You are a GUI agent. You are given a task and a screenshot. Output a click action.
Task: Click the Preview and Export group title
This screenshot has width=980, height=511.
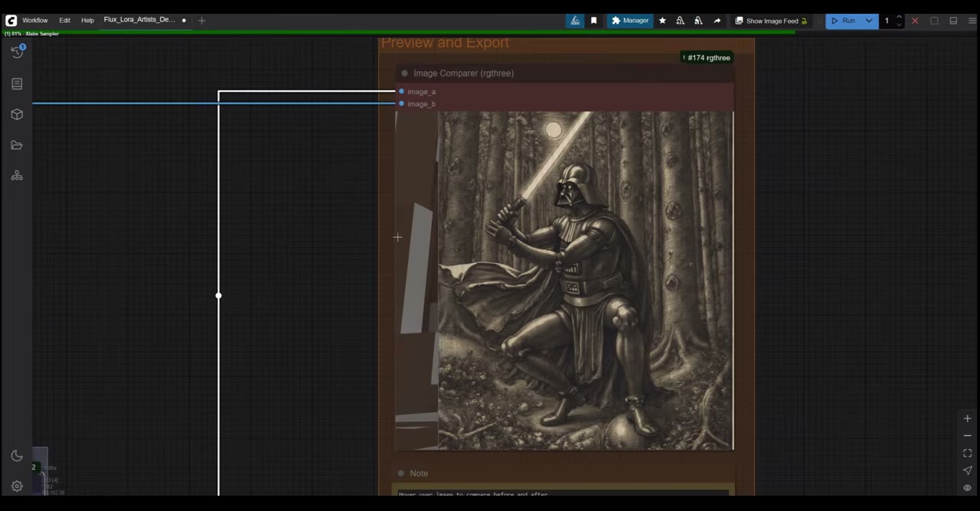coord(445,43)
